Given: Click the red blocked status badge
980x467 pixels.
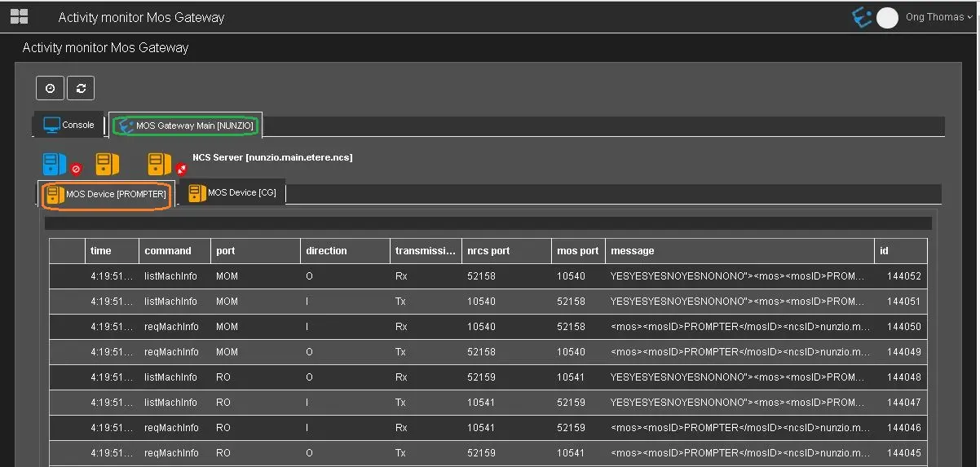Looking at the screenshot, I should tap(76, 170).
